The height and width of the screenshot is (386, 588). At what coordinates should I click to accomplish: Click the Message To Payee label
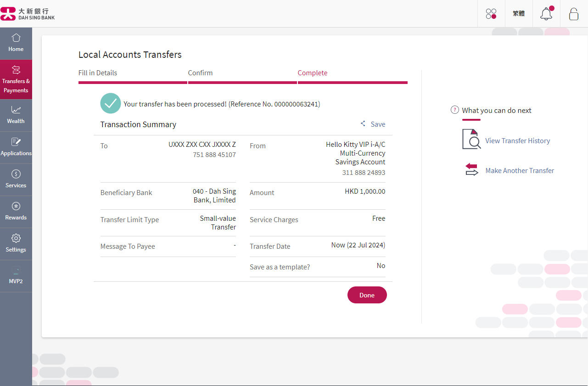point(128,246)
